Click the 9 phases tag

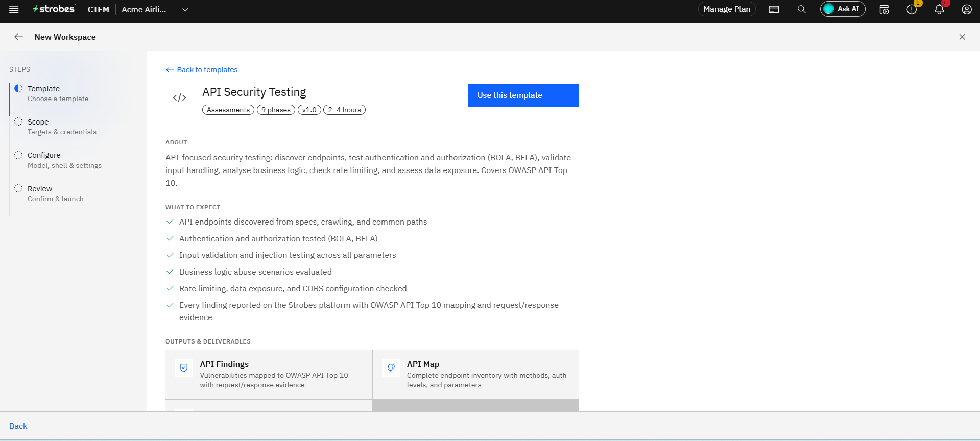point(276,110)
